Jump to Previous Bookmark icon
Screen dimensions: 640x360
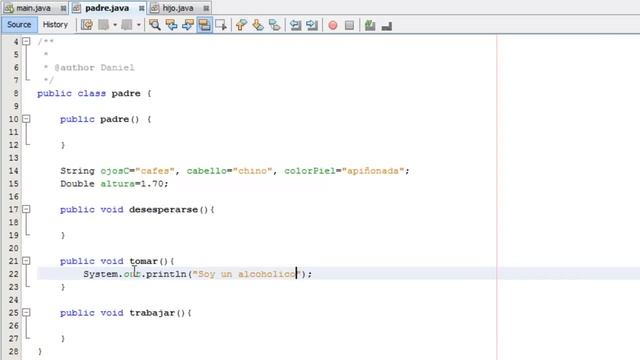[x=241, y=25]
